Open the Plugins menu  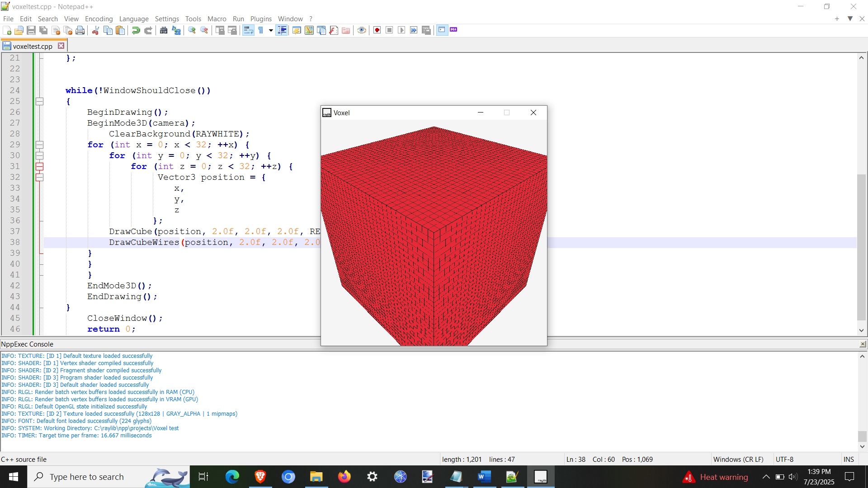(261, 19)
